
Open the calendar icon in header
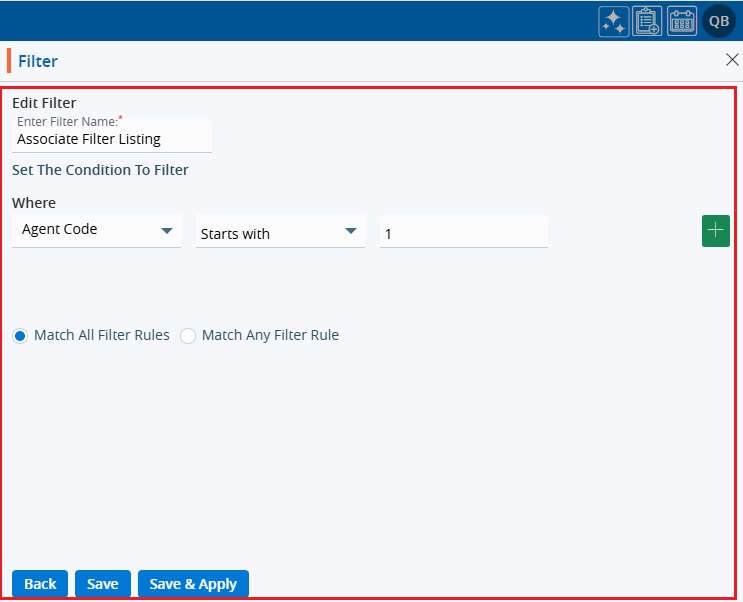tap(682, 21)
